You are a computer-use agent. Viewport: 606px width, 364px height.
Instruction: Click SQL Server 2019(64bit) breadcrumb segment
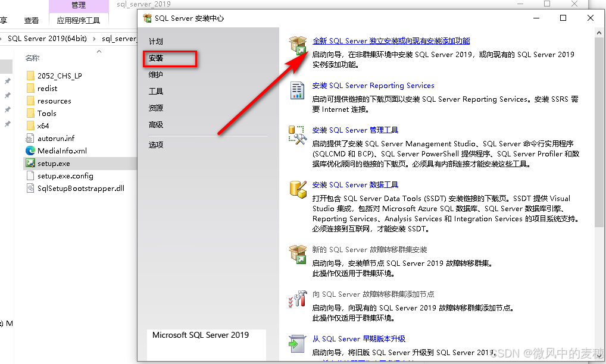click(47, 39)
